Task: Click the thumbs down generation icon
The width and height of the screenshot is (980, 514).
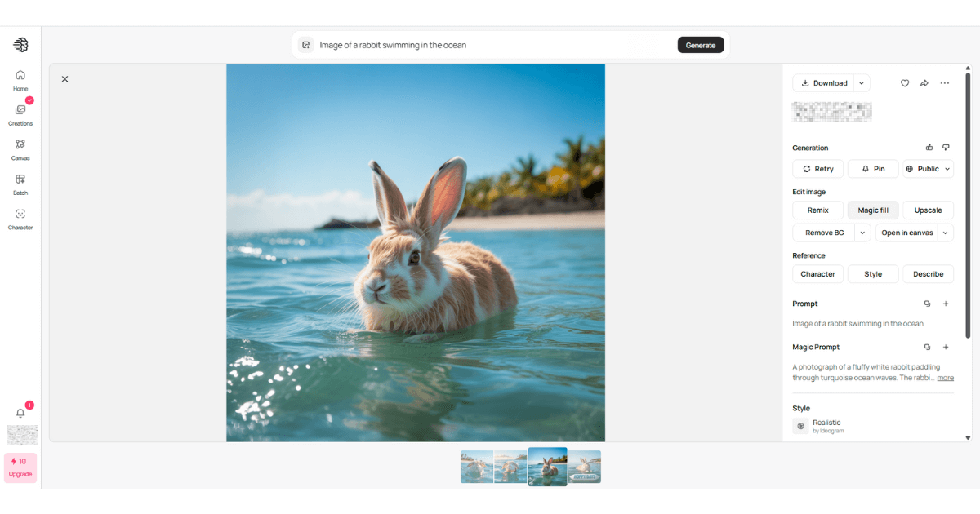Action: [x=946, y=148]
